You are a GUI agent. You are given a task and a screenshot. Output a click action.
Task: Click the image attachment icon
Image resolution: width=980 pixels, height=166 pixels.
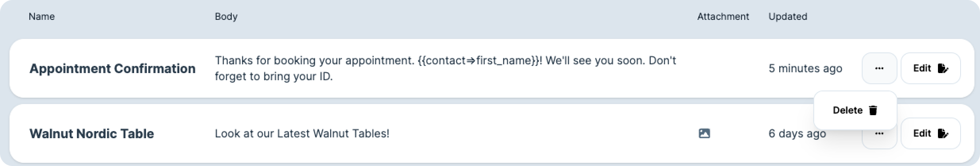[x=704, y=133]
